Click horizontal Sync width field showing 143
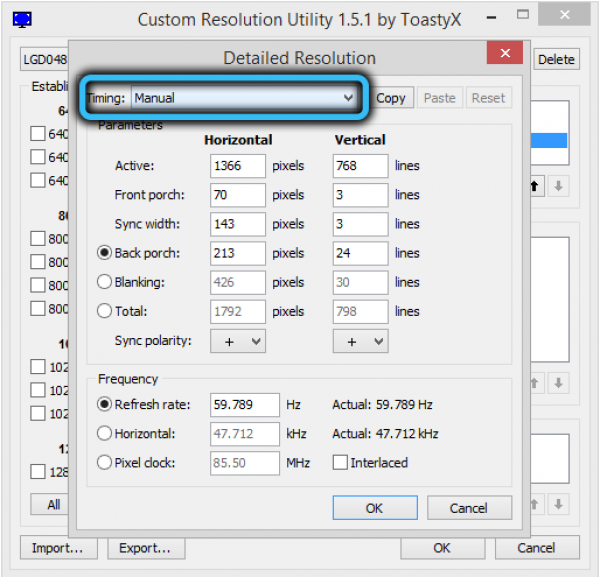This screenshot has height=577, width=600. [x=238, y=224]
